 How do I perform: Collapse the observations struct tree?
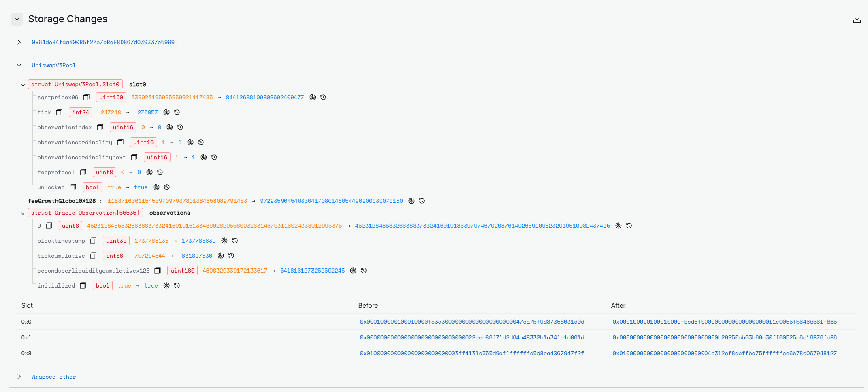23,213
